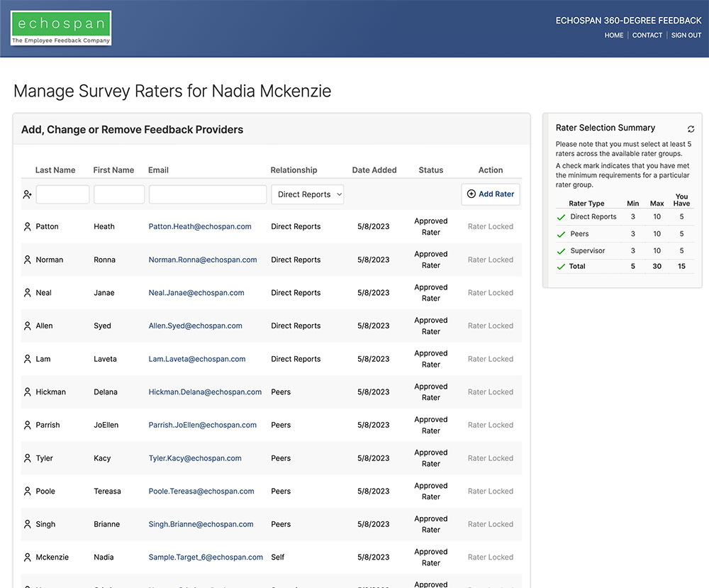Open the CONTACT page
The image size is (709, 588).
pos(647,35)
